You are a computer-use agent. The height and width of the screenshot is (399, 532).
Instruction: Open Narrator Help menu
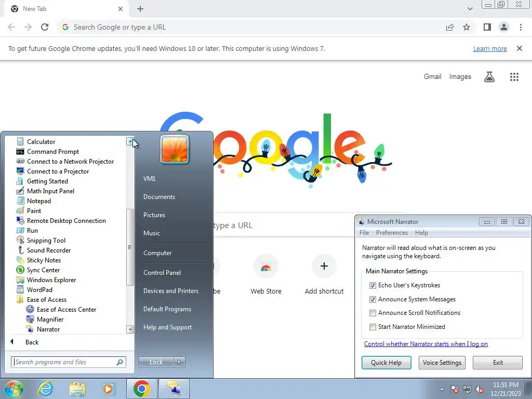coord(421,233)
